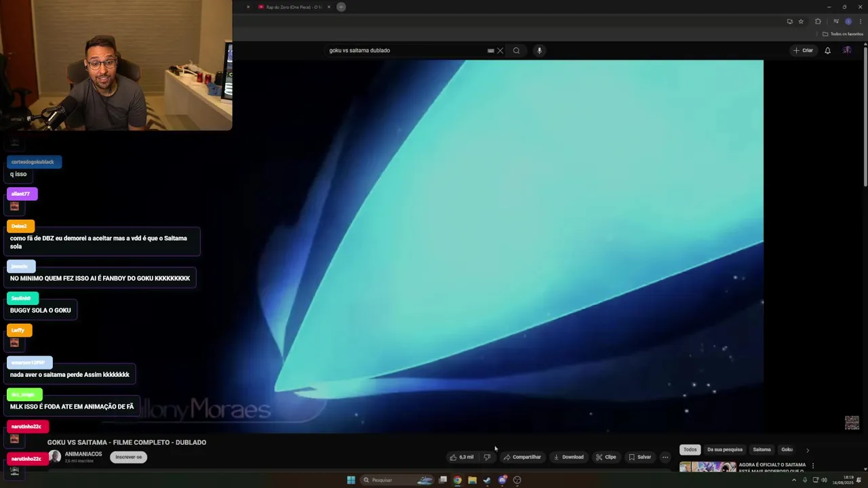
Task: Open Discord from the taskbar
Action: point(502,480)
